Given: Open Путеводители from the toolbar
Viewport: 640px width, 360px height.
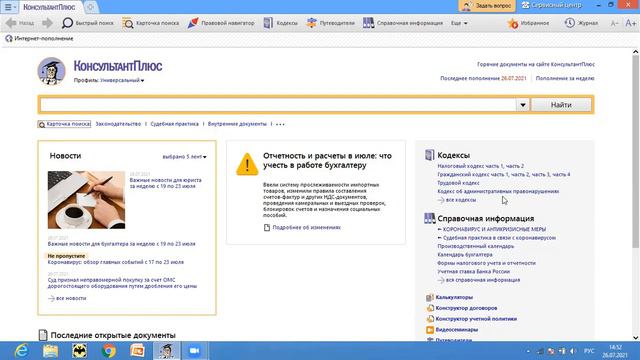Looking at the screenshot, I should point(331,23).
